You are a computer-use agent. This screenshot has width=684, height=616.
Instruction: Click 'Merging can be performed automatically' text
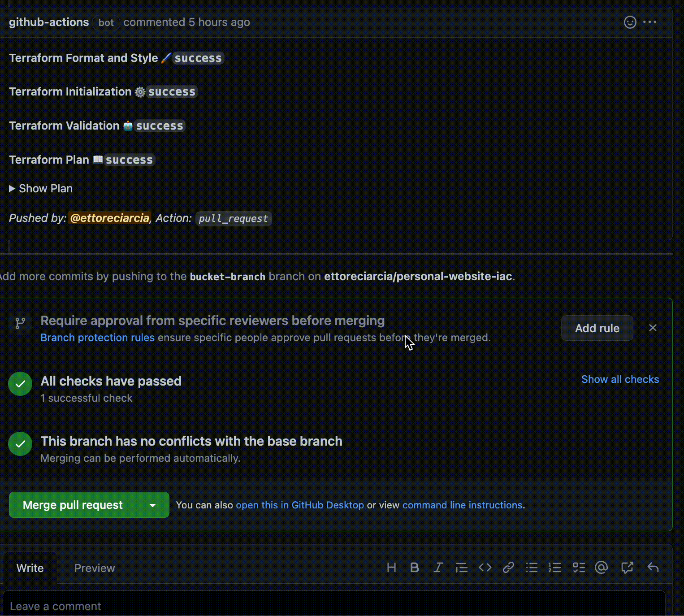pos(140,458)
